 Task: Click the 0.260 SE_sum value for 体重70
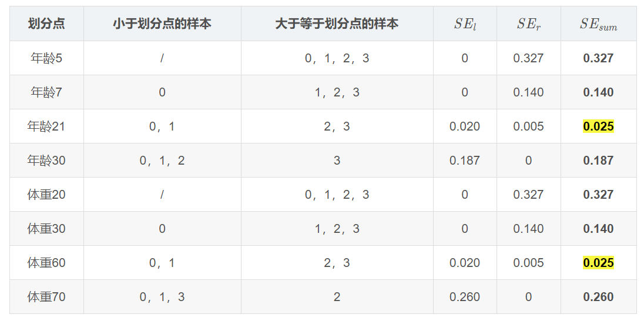[598, 297]
